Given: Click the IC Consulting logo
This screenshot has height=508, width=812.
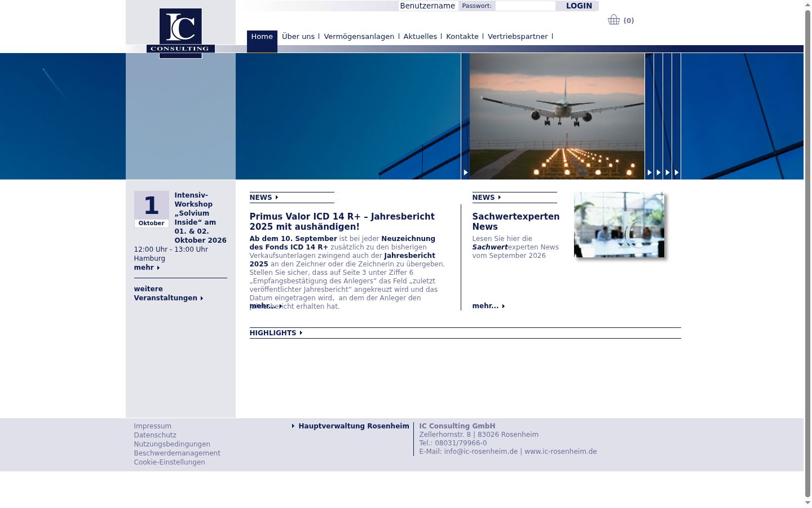Looking at the screenshot, I should click(180, 33).
